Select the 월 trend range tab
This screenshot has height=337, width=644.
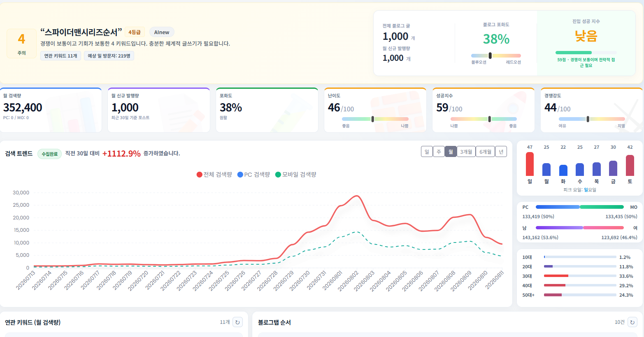451,152
